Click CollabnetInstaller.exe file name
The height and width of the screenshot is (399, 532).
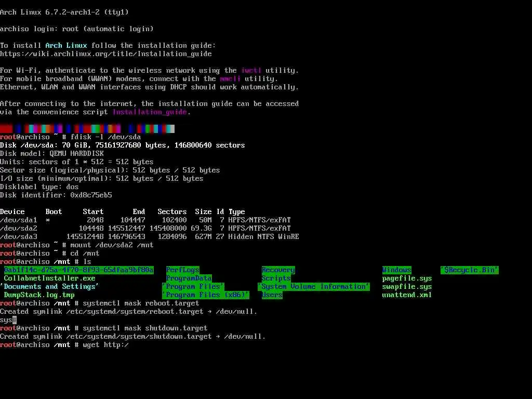coord(49,278)
